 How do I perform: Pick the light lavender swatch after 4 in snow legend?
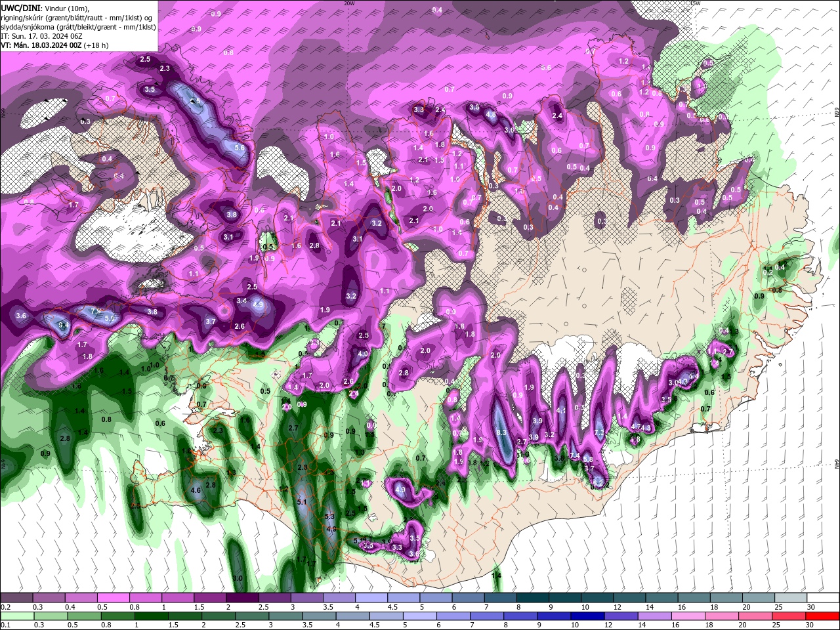tap(371, 598)
